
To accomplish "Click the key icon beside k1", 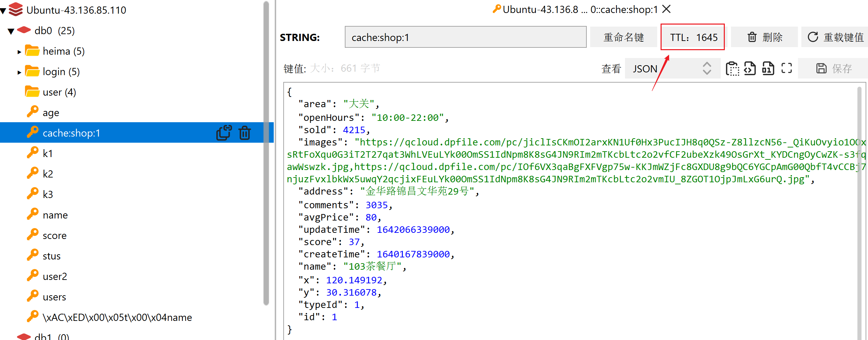I will pos(33,153).
